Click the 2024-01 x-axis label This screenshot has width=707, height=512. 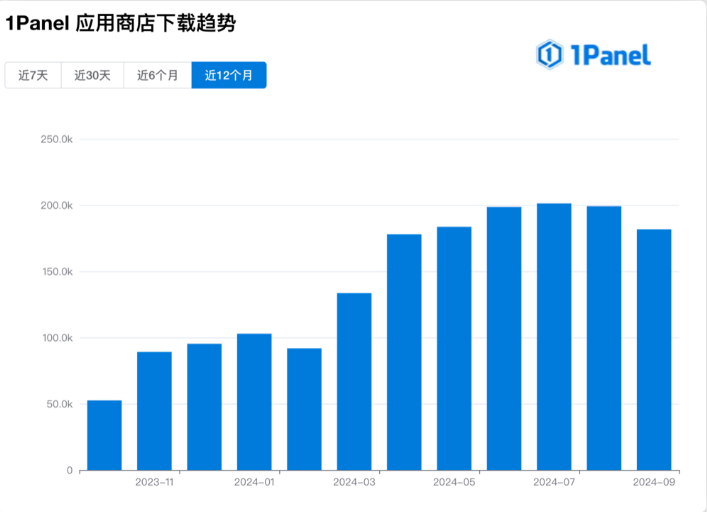pyautogui.click(x=254, y=482)
